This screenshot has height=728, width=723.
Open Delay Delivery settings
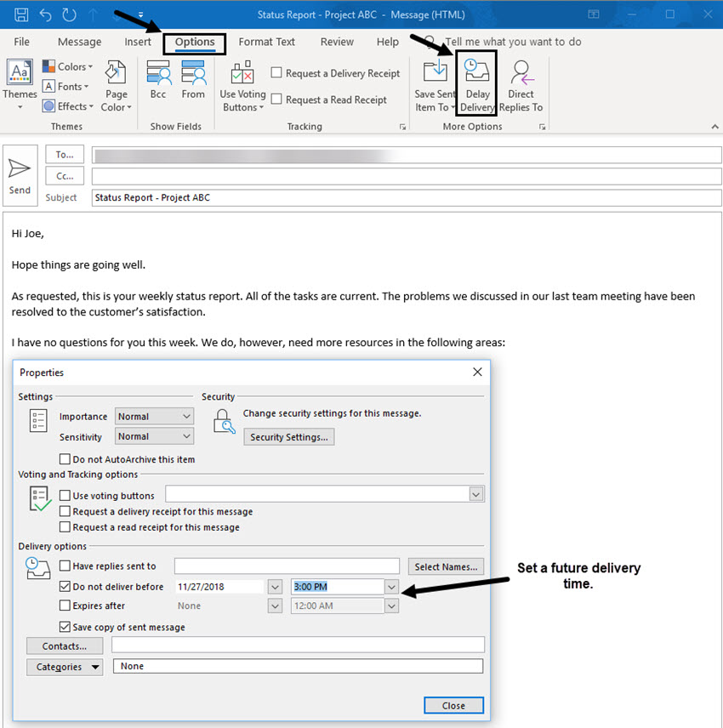[x=476, y=83]
